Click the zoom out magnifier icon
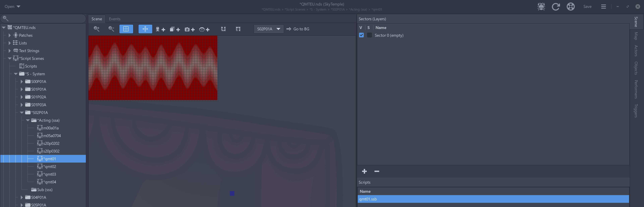Image resolution: width=644 pixels, height=207 pixels. tap(111, 29)
